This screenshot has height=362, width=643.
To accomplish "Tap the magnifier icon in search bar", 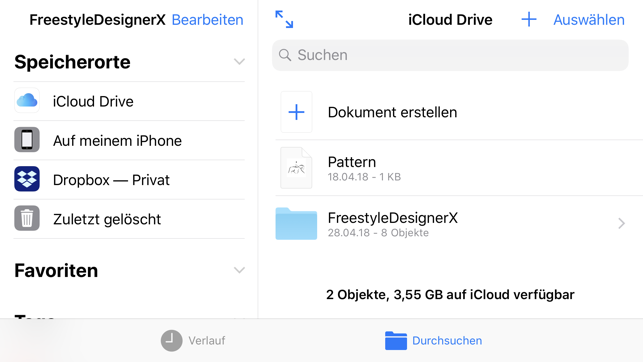I will pyautogui.click(x=285, y=55).
